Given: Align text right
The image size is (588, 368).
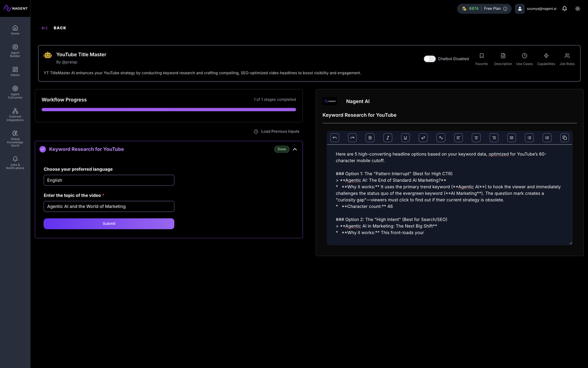Looking at the screenshot, I should point(494,138).
